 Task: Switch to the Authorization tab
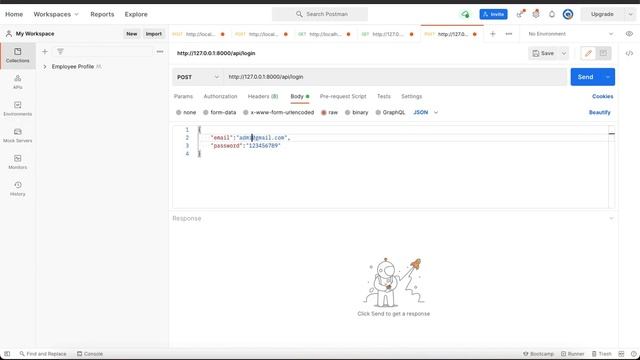coord(220,96)
